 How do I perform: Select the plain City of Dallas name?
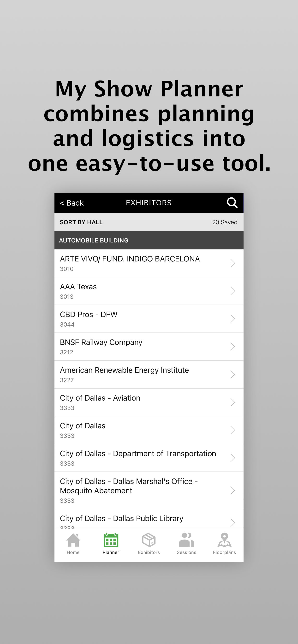point(83,426)
